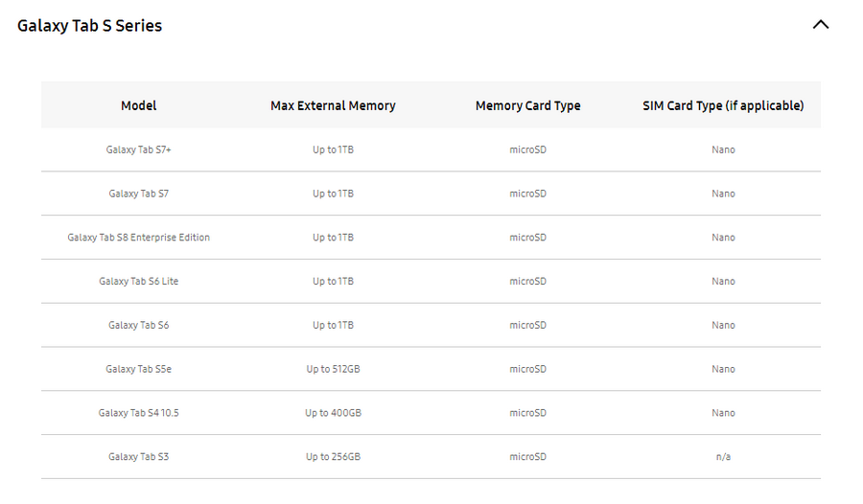Click the Up to 256GB memory cell
This screenshot has height=504, width=863.
pyautogui.click(x=333, y=457)
